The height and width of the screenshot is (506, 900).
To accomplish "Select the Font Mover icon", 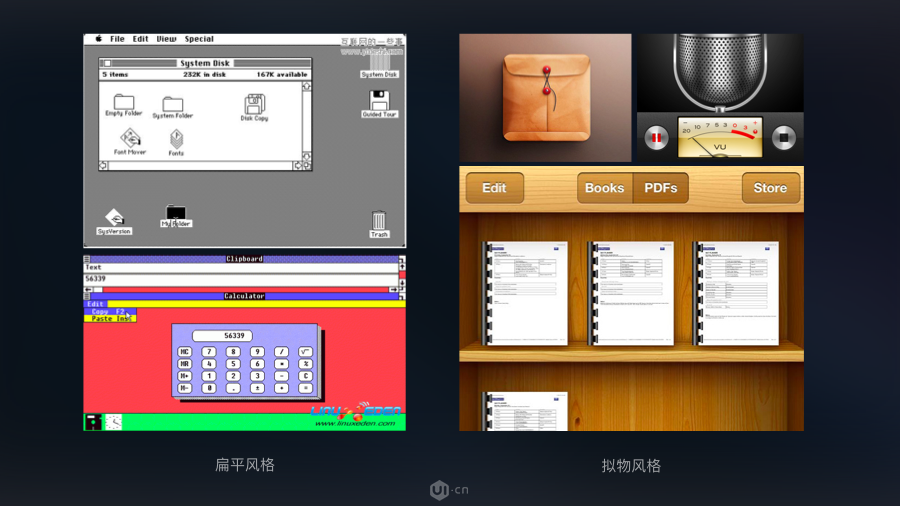I will pyautogui.click(x=130, y=142).
